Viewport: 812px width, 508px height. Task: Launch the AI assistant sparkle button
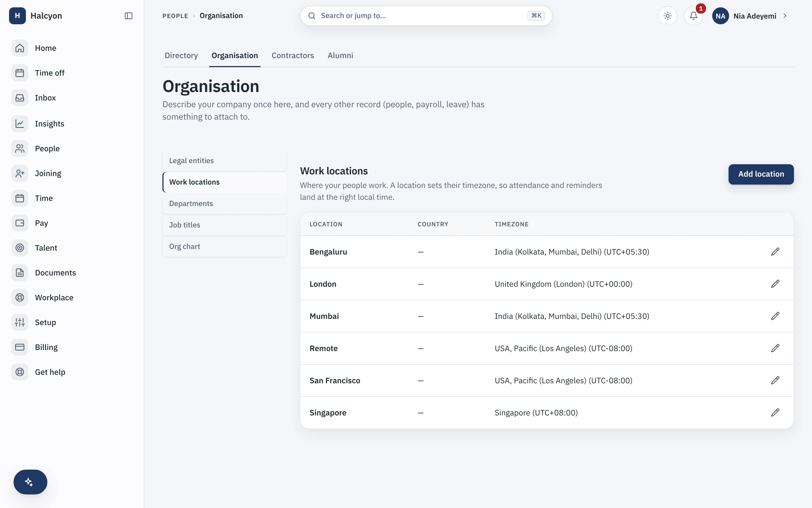pyautogui.click(x=30, y=482)
